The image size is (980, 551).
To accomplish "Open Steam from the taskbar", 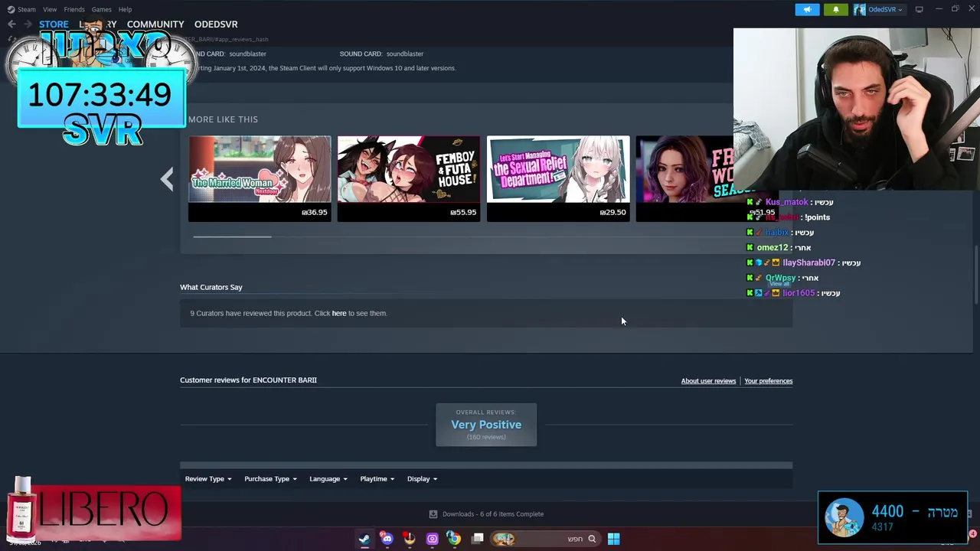I will point(364,539).
